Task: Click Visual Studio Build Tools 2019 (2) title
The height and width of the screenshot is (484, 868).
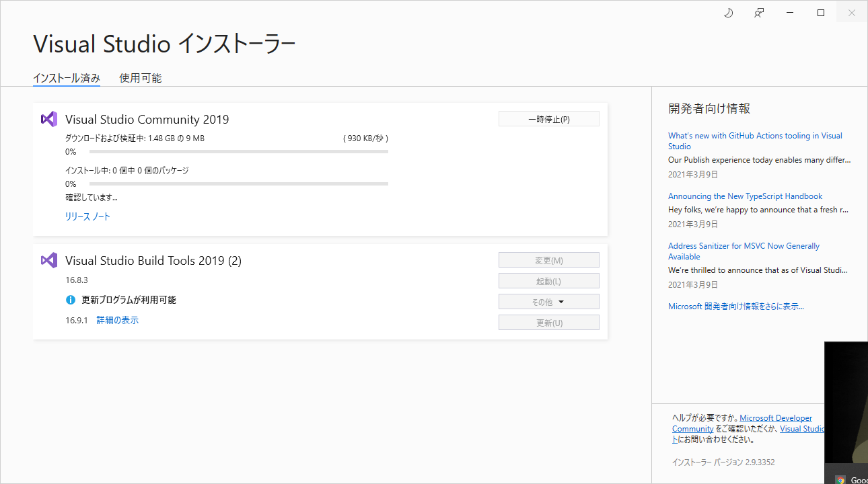Action: click(x=153, y=261)
